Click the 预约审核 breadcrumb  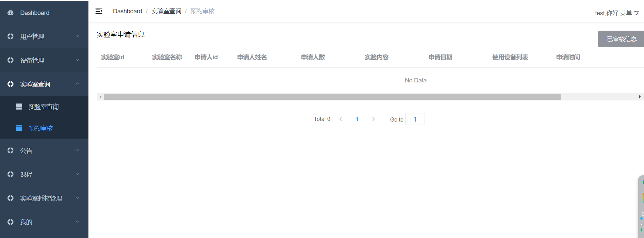202,11
